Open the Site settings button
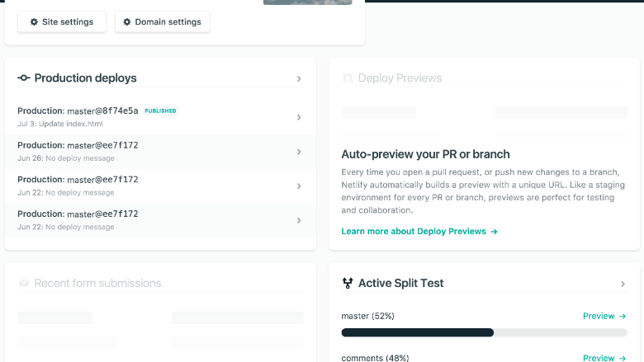The image size is (644, 362). [62, 22]
